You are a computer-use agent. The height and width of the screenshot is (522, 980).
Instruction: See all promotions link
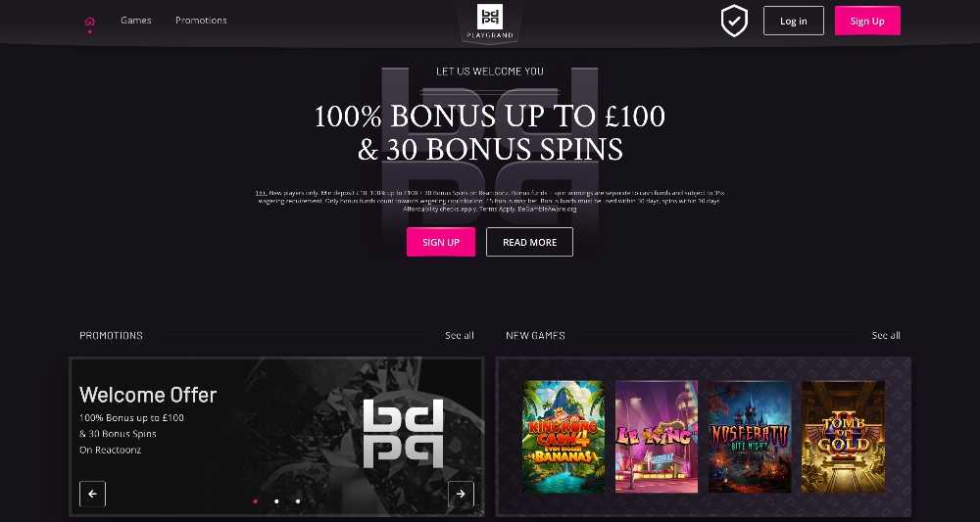[x=460, y=335]
